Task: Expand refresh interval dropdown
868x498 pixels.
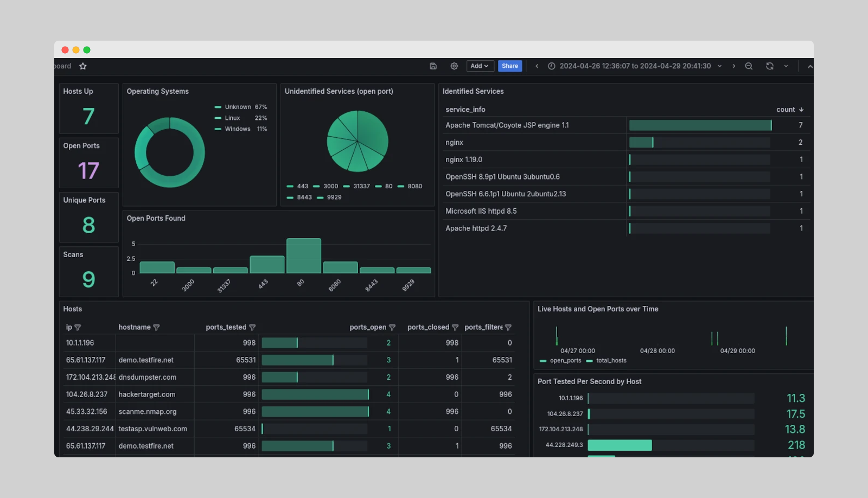Action: (786, 66)
